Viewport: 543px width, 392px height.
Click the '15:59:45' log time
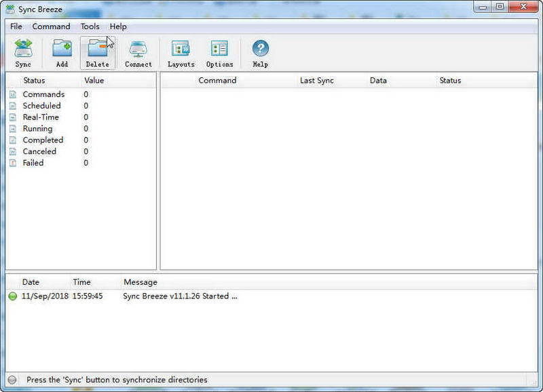tap(88, 296)
